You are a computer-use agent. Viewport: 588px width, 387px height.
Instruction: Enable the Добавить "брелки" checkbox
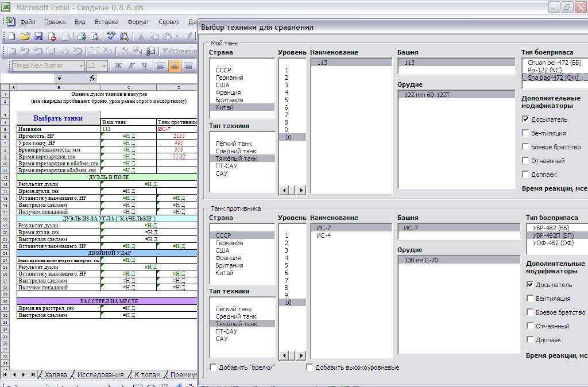[x=214, y=367]
